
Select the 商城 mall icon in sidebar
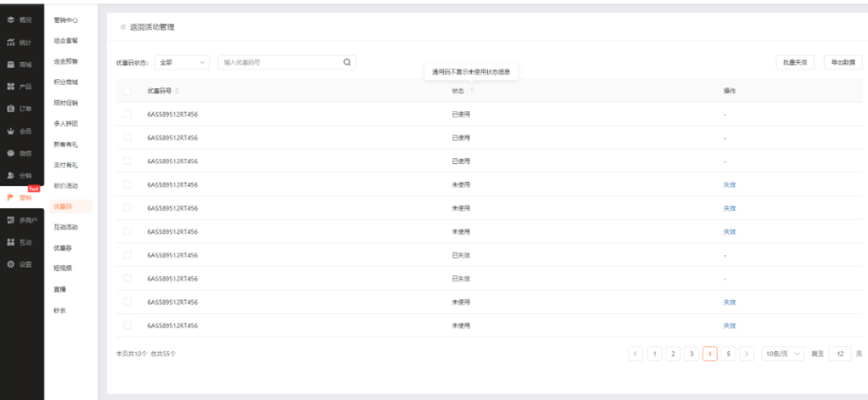tap(10, 64)
